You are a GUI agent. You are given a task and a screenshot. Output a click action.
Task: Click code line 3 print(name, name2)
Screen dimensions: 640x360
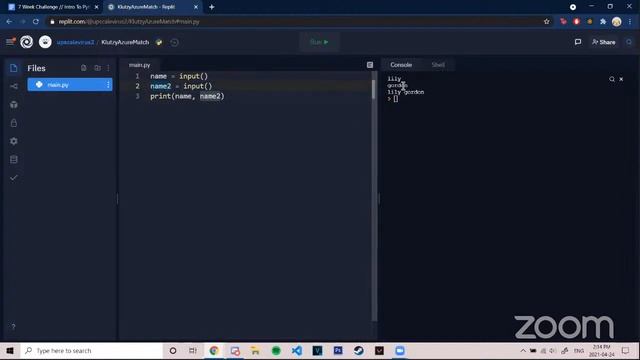[187, 96]
